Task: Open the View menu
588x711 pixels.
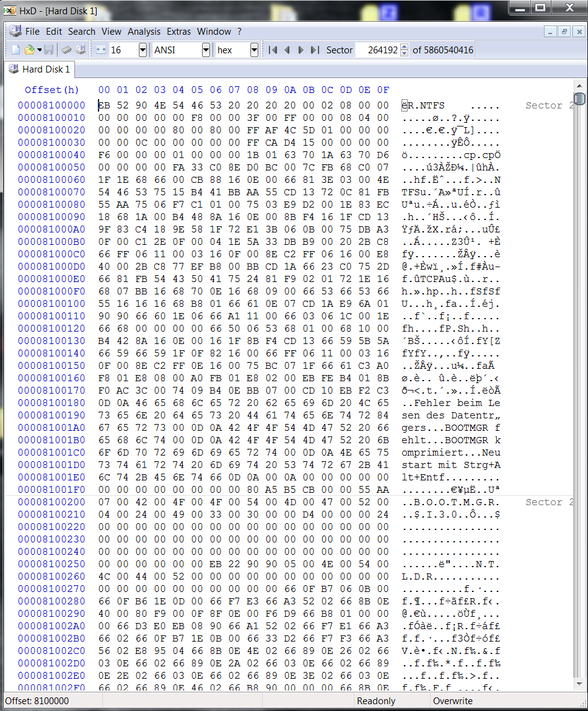Action: click(x=112, y=31)
